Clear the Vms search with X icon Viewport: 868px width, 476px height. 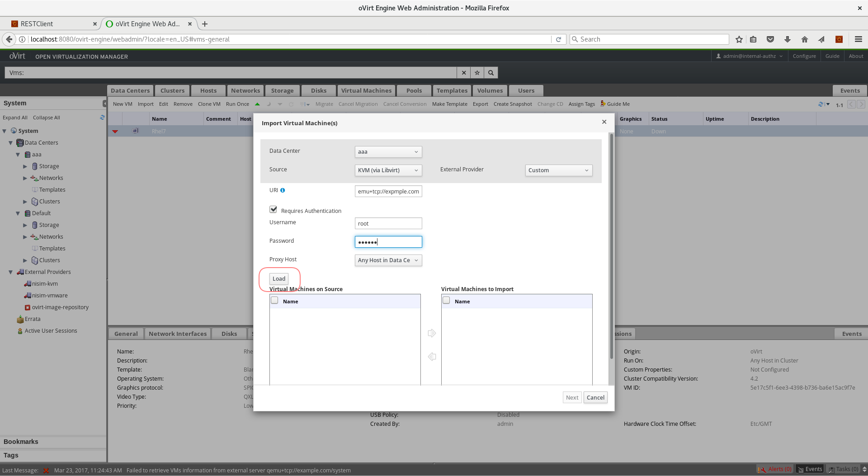tap(463, 73)
